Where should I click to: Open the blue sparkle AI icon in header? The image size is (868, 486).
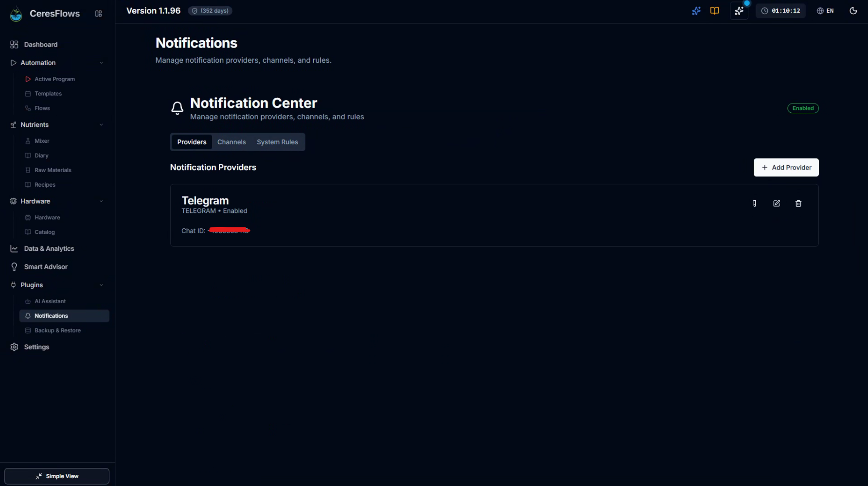tap(696, 11)
